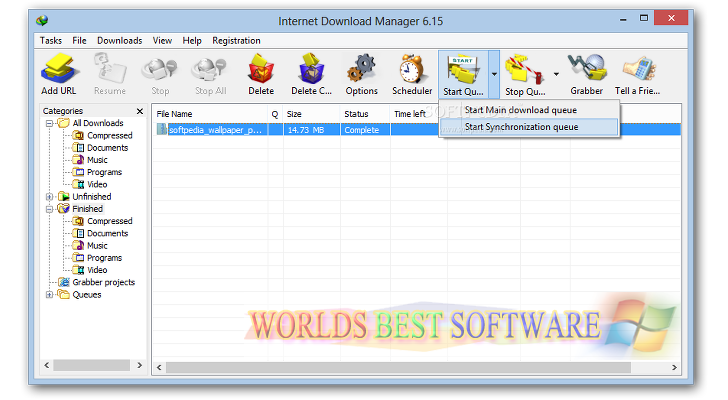Select the softpedia_wallpaper file name cell
The image size is (728, 400).
click(215, 129)
